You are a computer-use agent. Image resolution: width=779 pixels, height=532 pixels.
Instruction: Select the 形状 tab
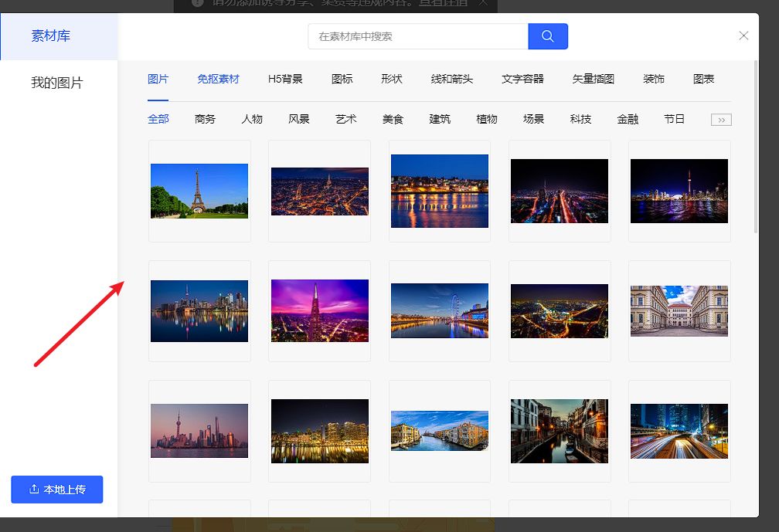coord(392,79)
